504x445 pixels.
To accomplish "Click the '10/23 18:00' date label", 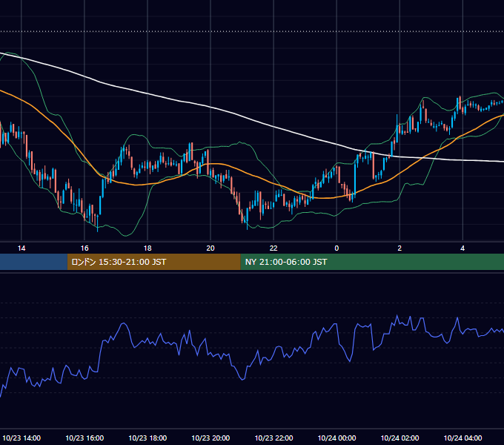I will (147, 438).
